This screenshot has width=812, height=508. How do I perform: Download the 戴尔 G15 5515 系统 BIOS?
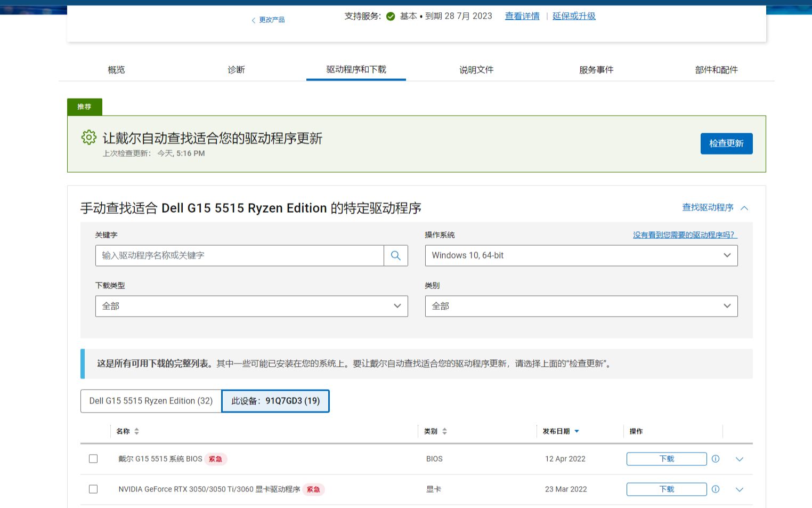point(667,458)
